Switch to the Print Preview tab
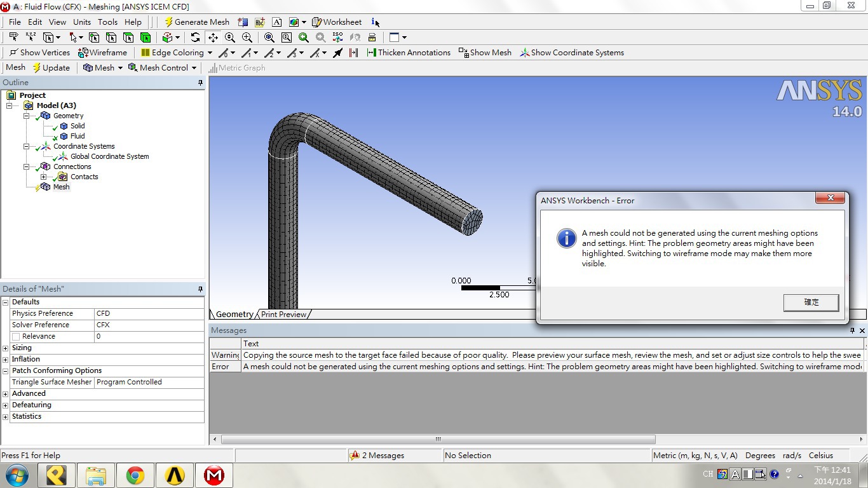Screen dimensions: 868x488 [283, 315]
